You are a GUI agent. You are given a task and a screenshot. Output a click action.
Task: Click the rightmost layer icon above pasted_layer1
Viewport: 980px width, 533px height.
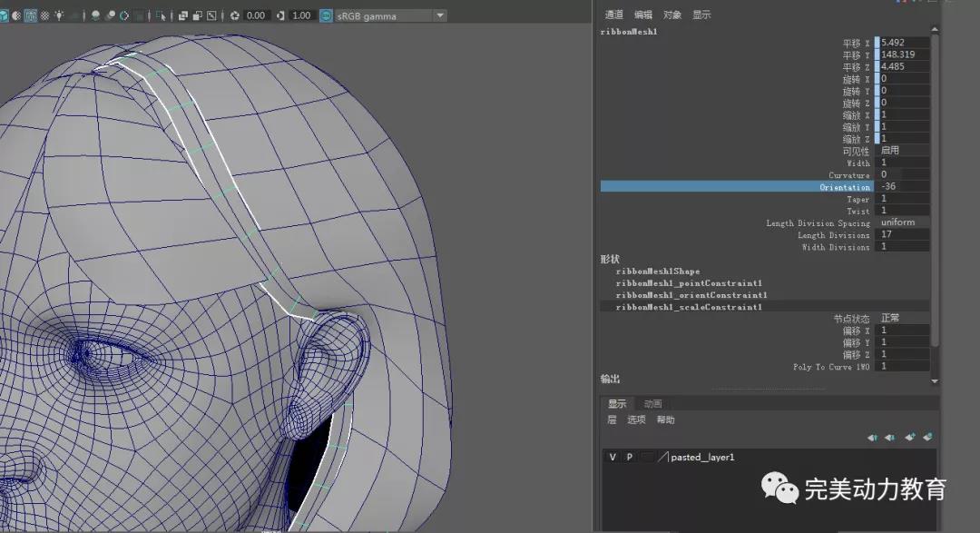927,438
